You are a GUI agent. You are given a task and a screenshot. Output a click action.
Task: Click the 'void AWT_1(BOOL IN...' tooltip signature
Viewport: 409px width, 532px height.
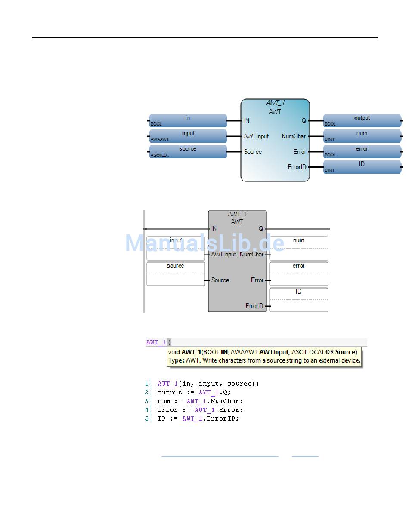pos(263,352)
